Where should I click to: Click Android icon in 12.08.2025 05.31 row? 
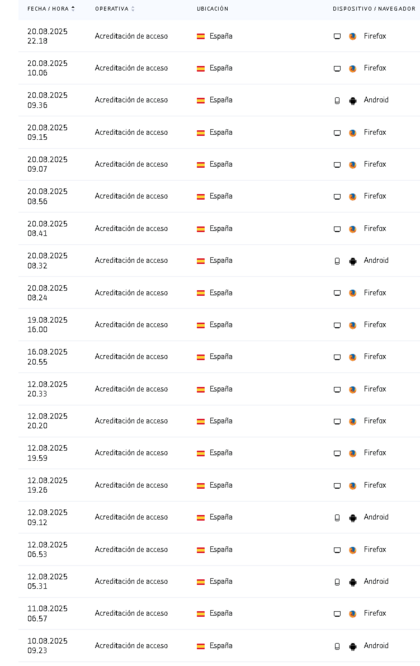tap(352, 582)
